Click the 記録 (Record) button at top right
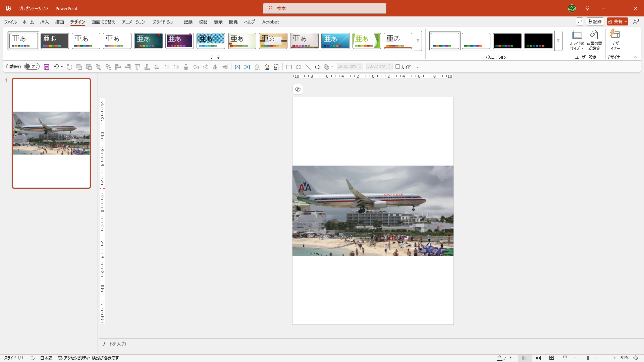 point(595,21)
